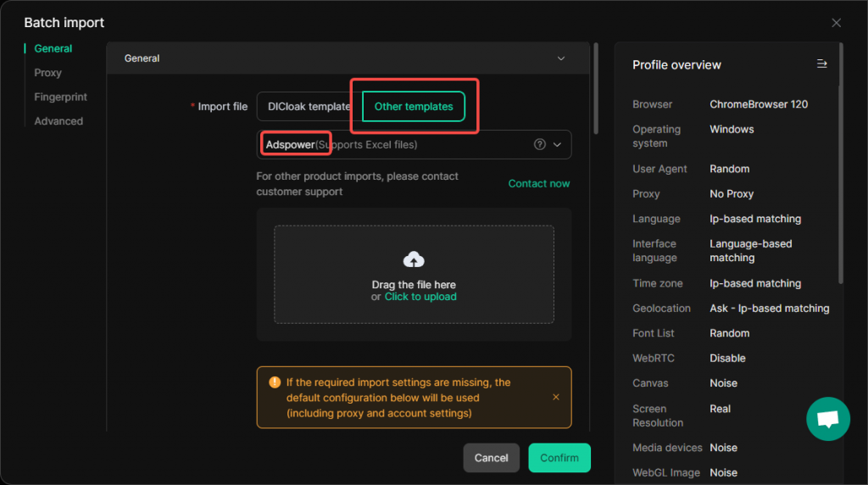Image resolution: width=868 pixels, height=485 pixels.
Task: Select the DICloak template option
Action: [309, 106]
